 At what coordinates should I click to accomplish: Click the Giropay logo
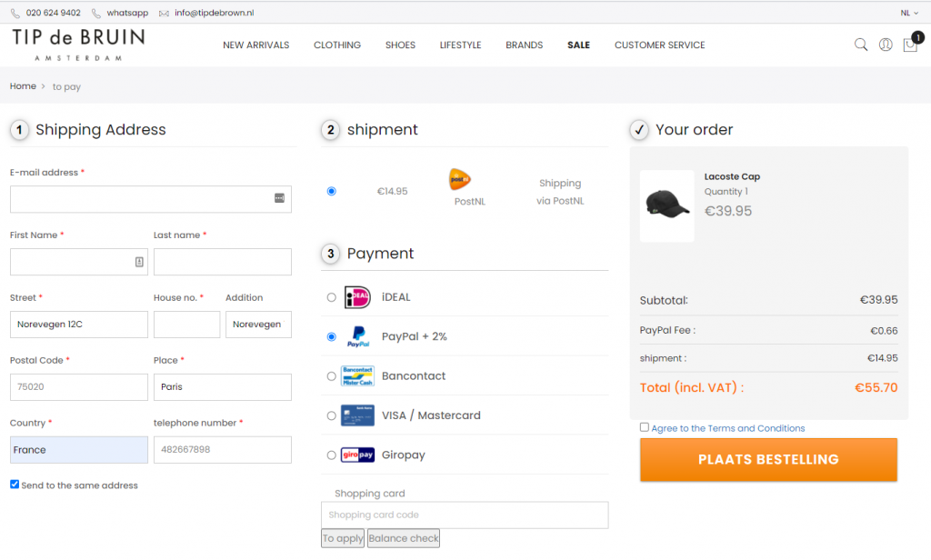357,455
